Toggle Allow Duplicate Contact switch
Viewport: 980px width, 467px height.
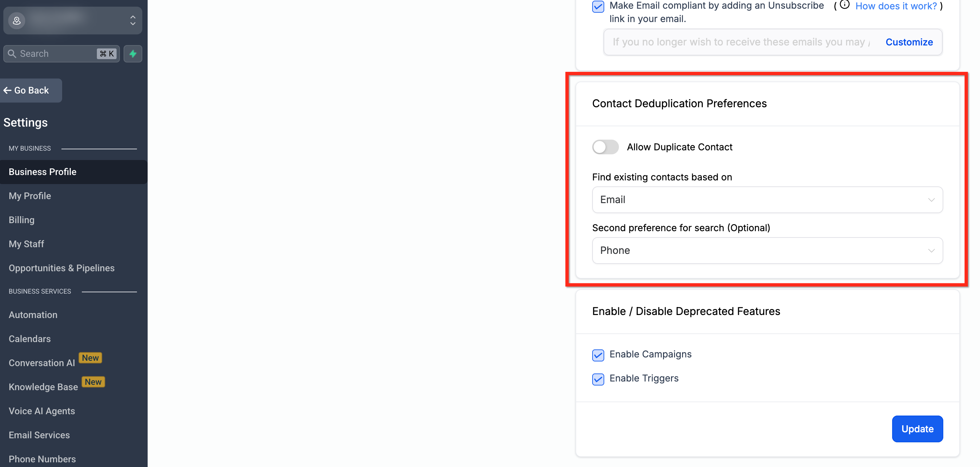pyautogui.click(x=605, y=147)
